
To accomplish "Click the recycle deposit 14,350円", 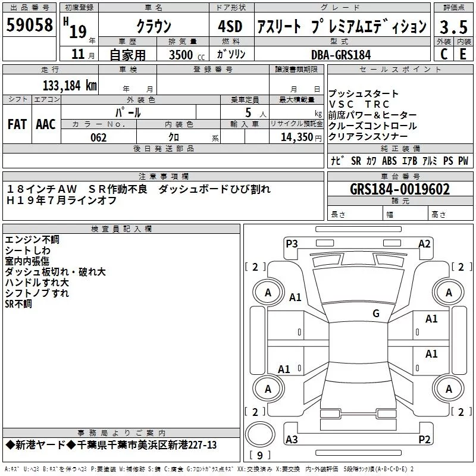I will (301, 137).
